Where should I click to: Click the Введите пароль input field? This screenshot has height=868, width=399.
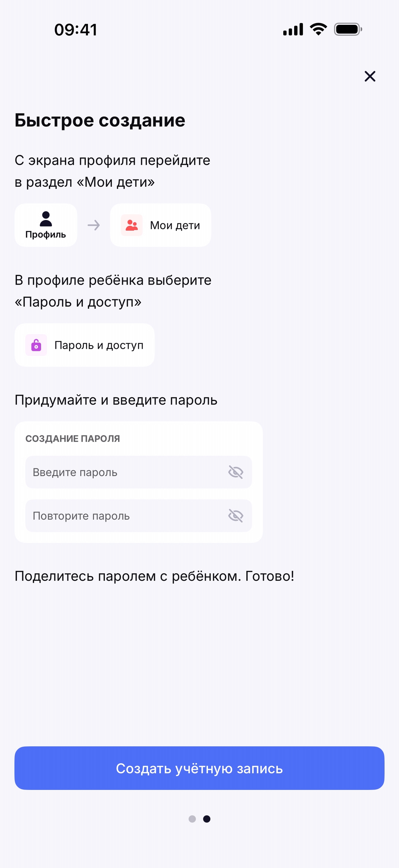(126, 472)
